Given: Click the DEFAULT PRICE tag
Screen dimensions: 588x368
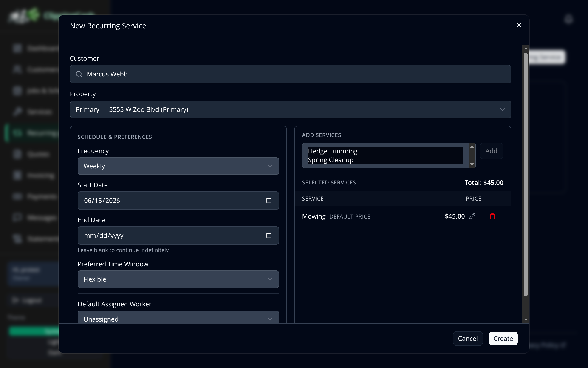Looking at the screenshot, I should coord(350,217).
